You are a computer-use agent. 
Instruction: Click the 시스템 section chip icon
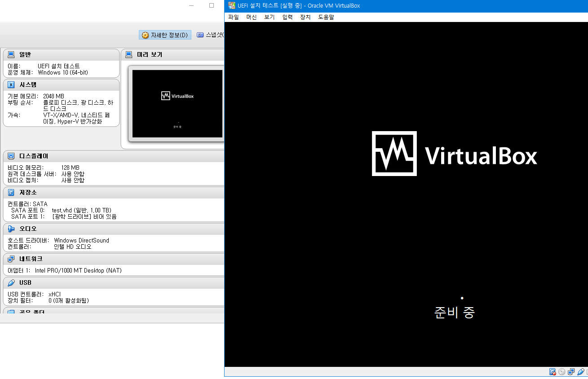coord(11,85)
